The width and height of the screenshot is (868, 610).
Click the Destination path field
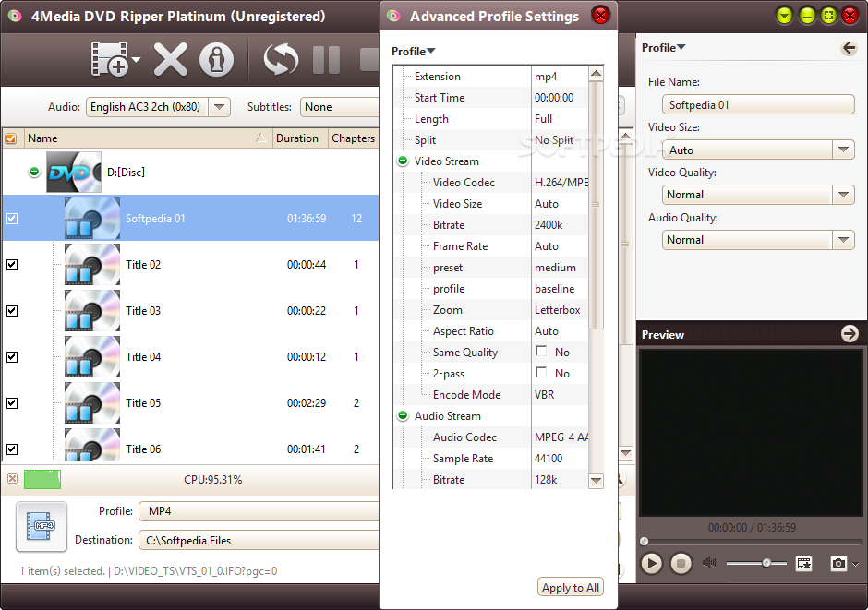pos(259,540)
